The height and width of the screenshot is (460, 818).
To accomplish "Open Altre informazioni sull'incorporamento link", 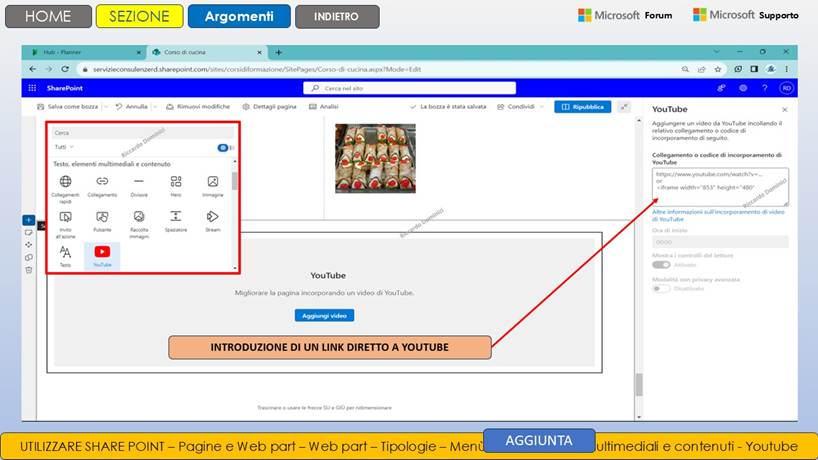I will click(x=718, y=215).
